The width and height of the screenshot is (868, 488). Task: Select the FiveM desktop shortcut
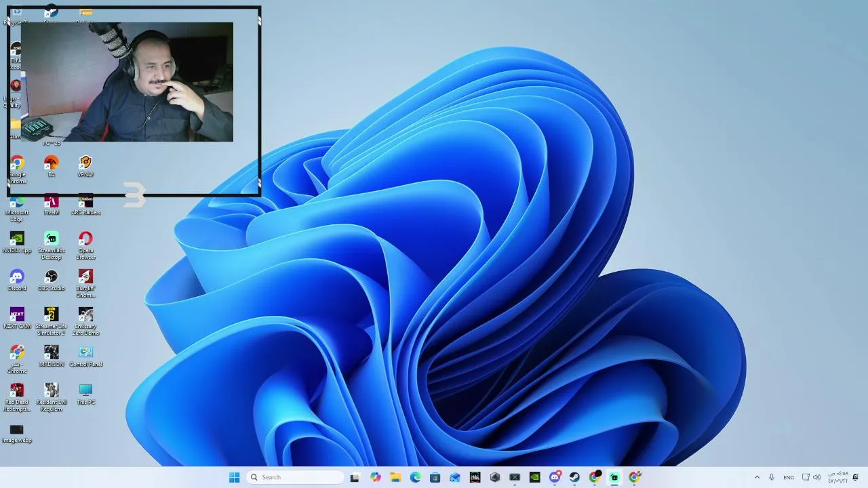click(51, 205)
